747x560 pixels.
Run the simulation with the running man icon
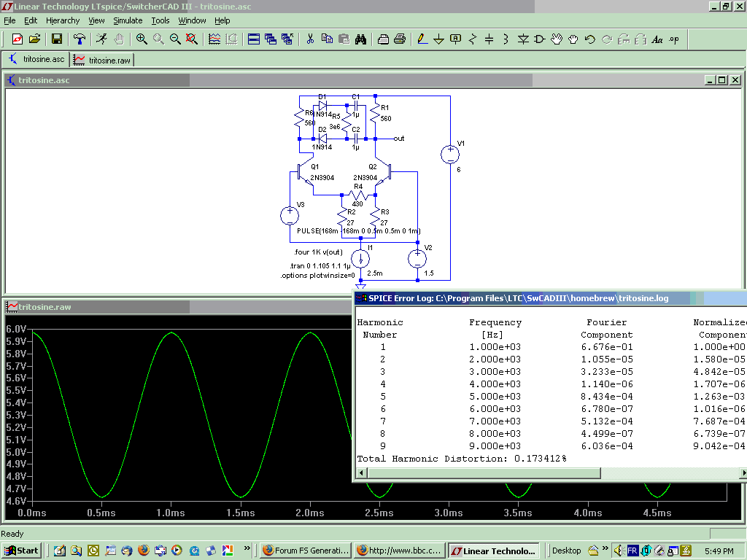point(101,39)
